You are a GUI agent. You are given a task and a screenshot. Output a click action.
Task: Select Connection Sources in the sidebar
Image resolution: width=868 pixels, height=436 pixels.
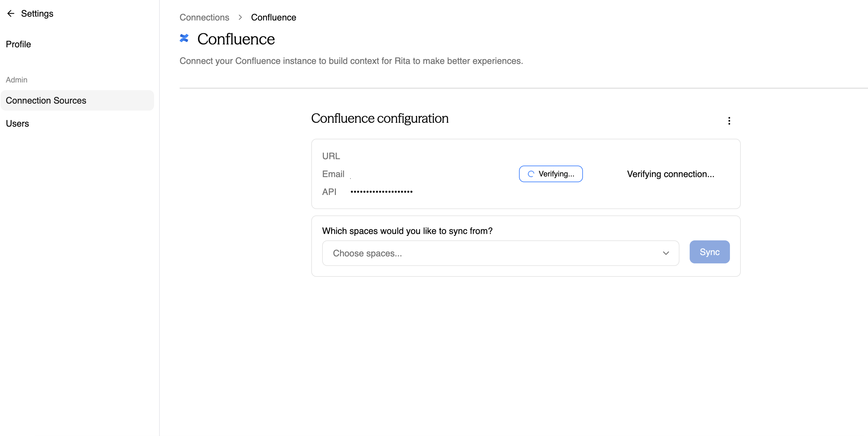pyautogui.click(x=46, y=100)
